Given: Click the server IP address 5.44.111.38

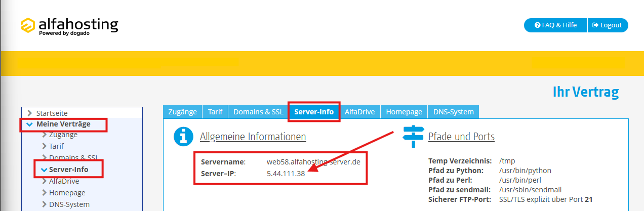Looking at the screenshot, I should tap(286, 174).
